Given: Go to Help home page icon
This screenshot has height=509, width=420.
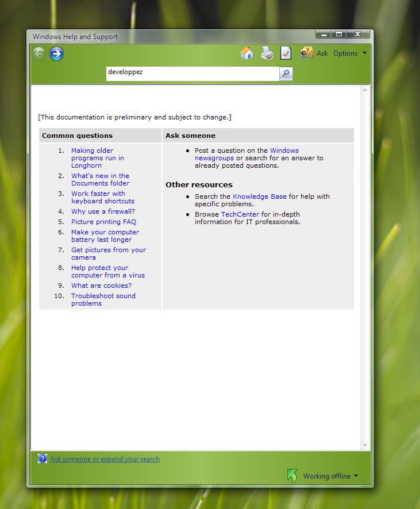Looking at the screenshot, I should click(x=247, y=53).
